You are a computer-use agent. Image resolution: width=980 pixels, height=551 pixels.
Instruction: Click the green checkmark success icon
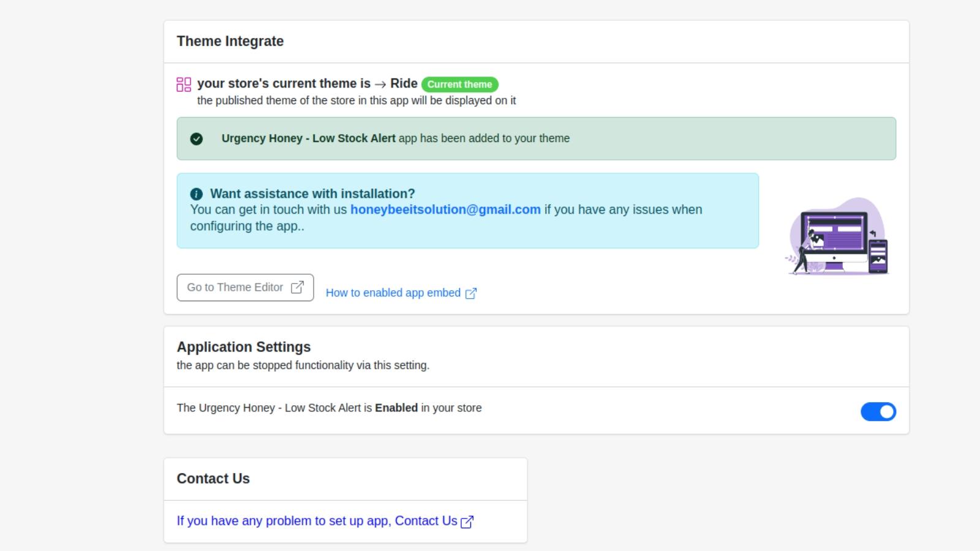tap(196, 139)
